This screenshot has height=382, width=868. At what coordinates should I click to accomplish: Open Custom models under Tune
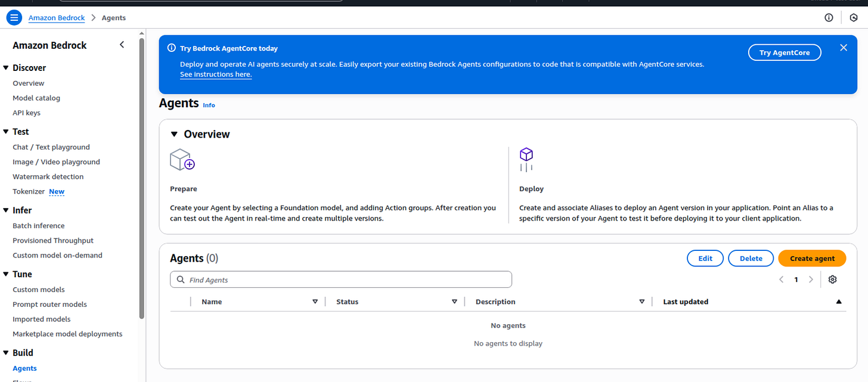39,290
